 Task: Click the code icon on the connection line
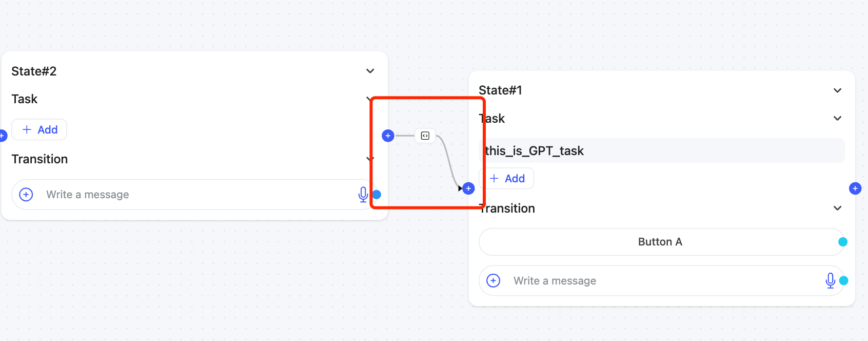click(425, 136)
